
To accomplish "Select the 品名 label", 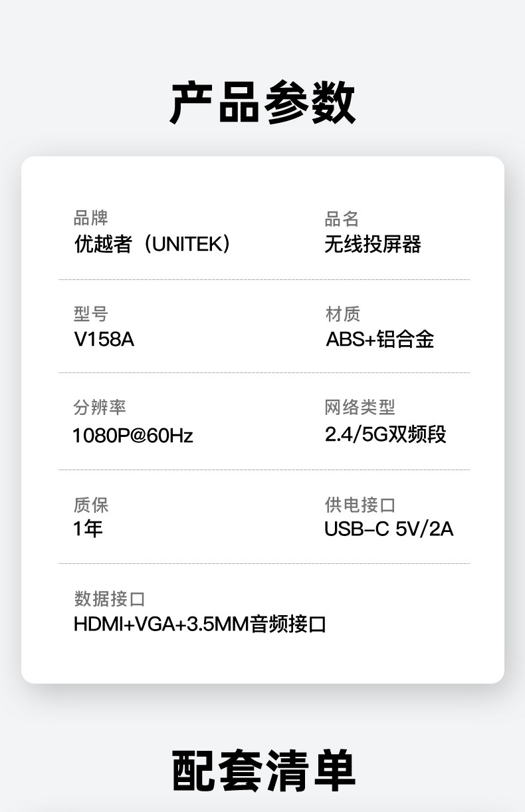I will pos(342,218).
